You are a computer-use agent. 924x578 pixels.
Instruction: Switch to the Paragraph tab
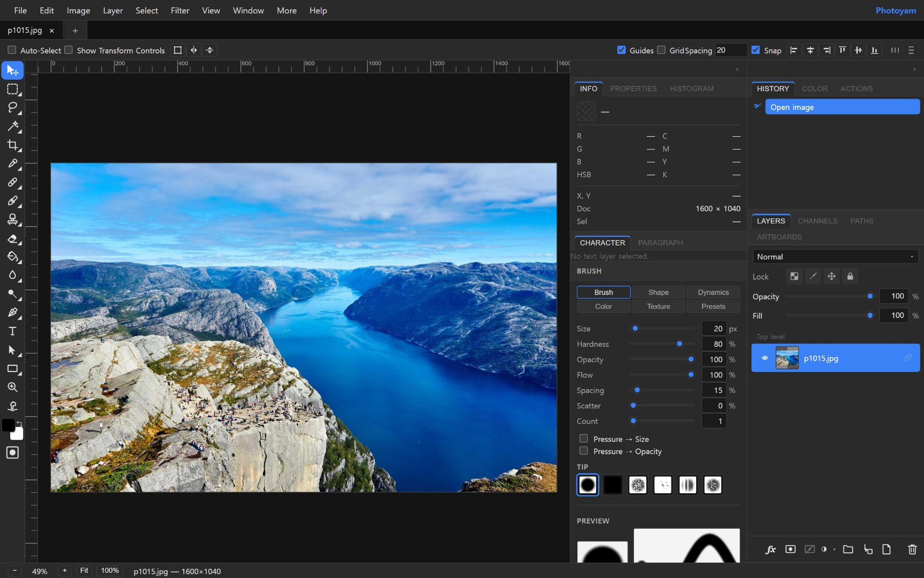pos(660,243)
